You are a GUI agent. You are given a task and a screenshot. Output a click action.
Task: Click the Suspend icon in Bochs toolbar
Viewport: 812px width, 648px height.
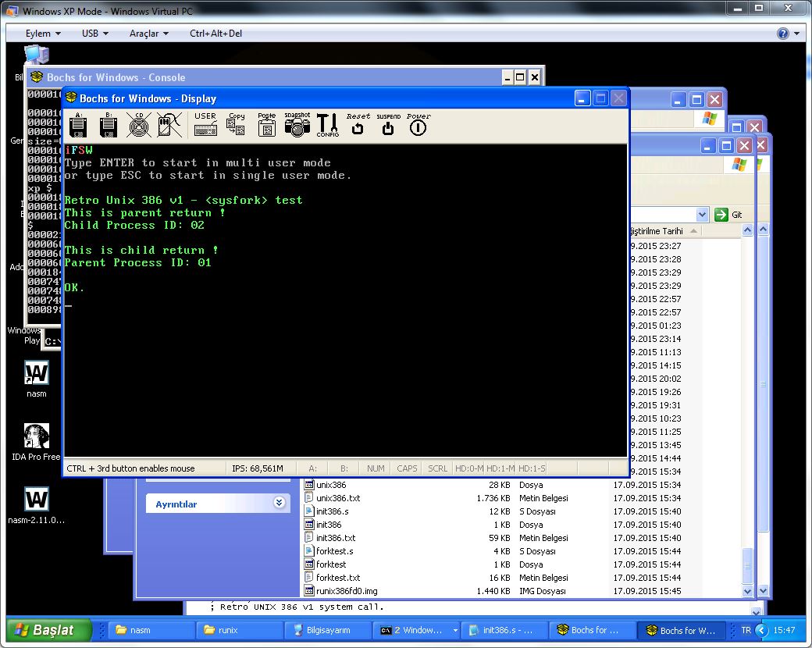pos(388,124)
